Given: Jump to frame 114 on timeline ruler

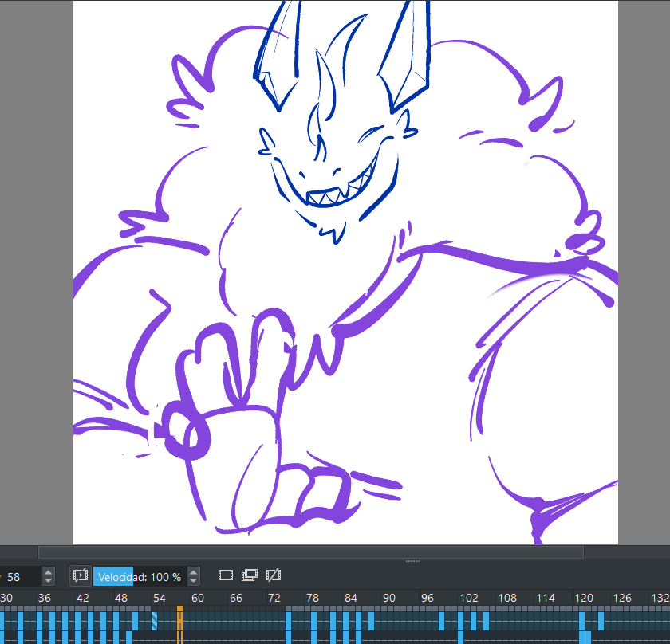Looking at the screenshot, I should click(x=546, y=598).
